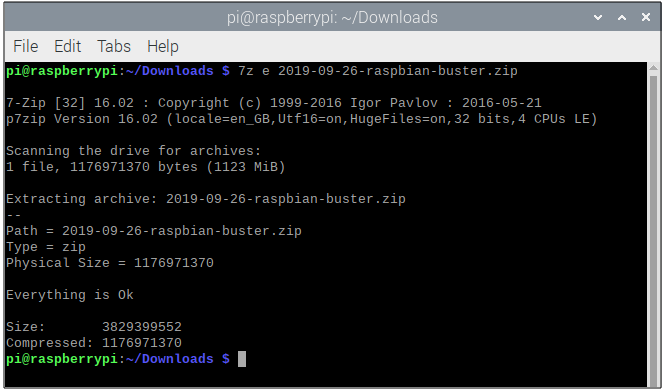Image resolution: width=664 pixels, height=391 pixels.
Task: Click the p7zip Version 16.02 line
Action: tap(302, 119)
